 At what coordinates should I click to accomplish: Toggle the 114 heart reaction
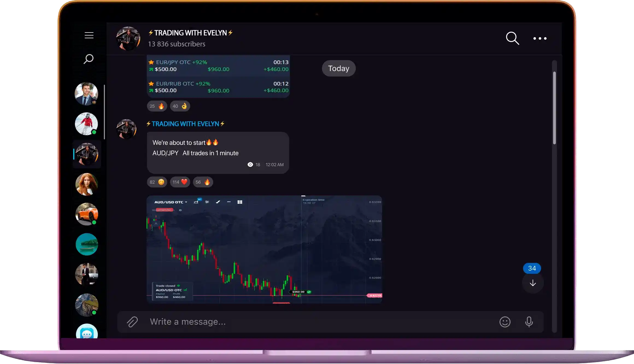180,182
